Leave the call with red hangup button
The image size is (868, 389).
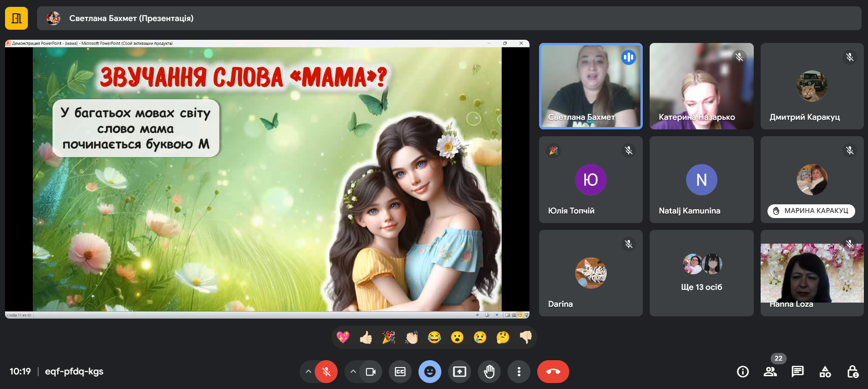pyautogui.click(x=553, y=372)
